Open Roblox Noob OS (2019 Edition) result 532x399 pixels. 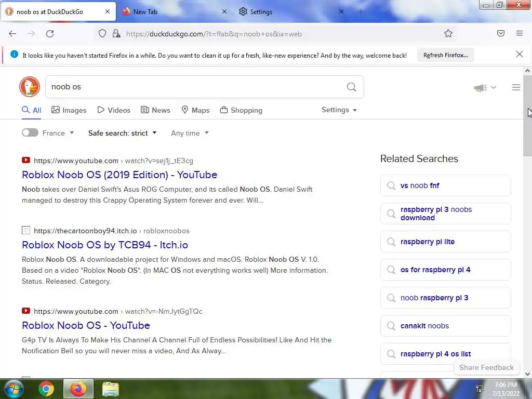pyautogui.click(x=119, y=175)
